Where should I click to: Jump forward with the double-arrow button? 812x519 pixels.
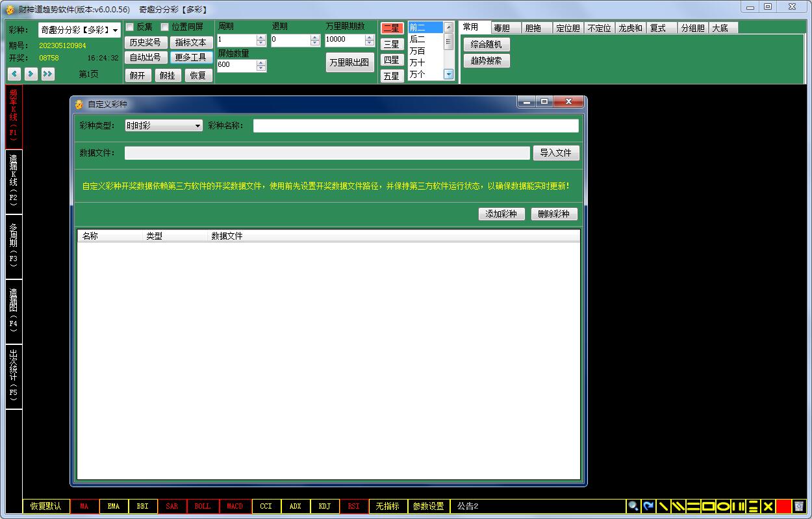click(47, 74)
